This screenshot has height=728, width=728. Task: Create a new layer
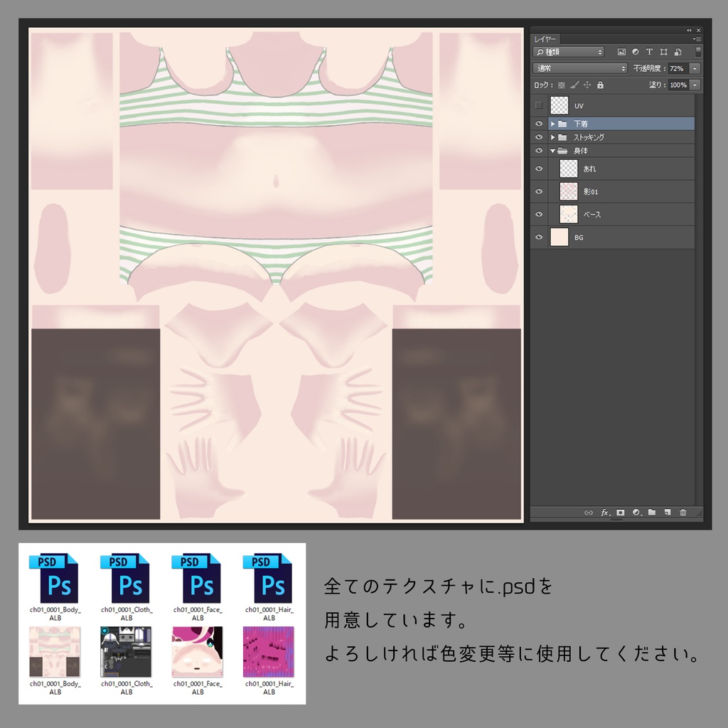(668, 512)
